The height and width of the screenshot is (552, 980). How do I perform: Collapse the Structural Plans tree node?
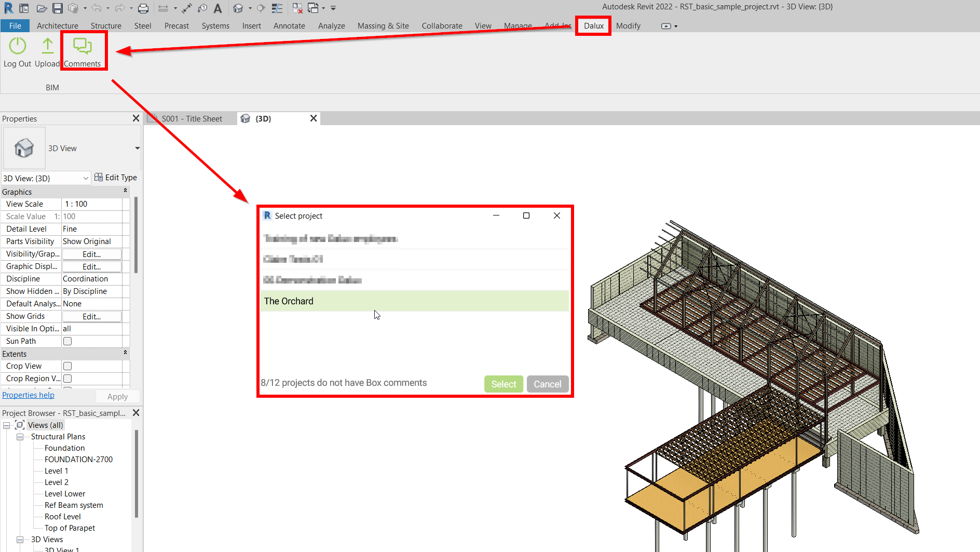(x=20, y=437)
